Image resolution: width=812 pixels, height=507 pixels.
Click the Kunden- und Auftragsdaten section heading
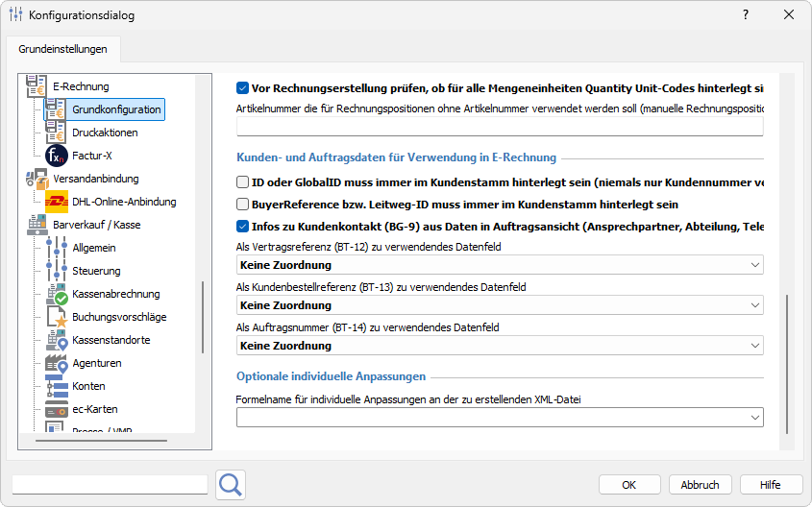tap(396, 157)
